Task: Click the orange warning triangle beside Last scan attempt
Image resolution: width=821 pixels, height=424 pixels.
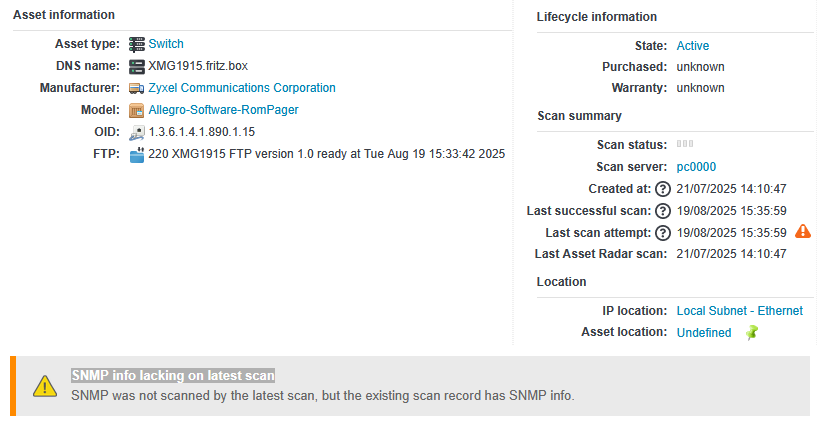Action: coord(803,232)
